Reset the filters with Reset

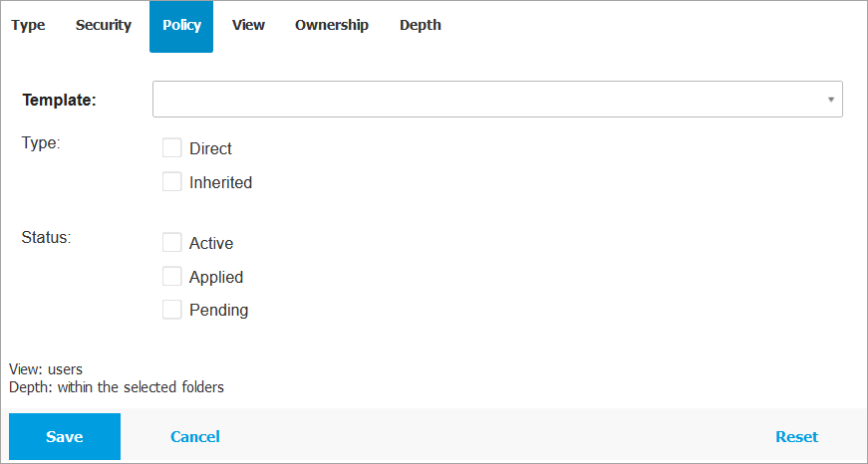(796, 437)
